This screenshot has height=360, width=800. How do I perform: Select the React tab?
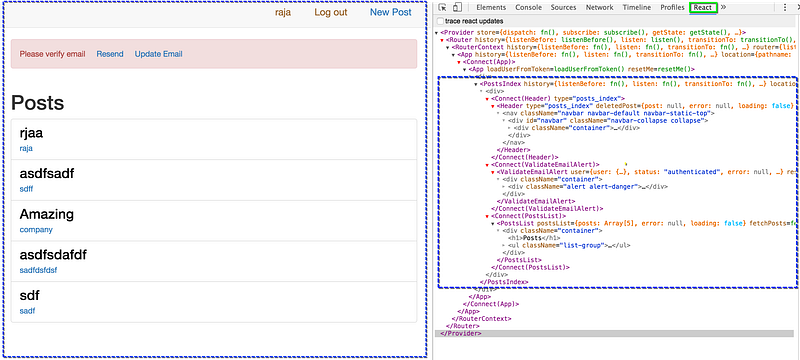[x=703, y=7]
